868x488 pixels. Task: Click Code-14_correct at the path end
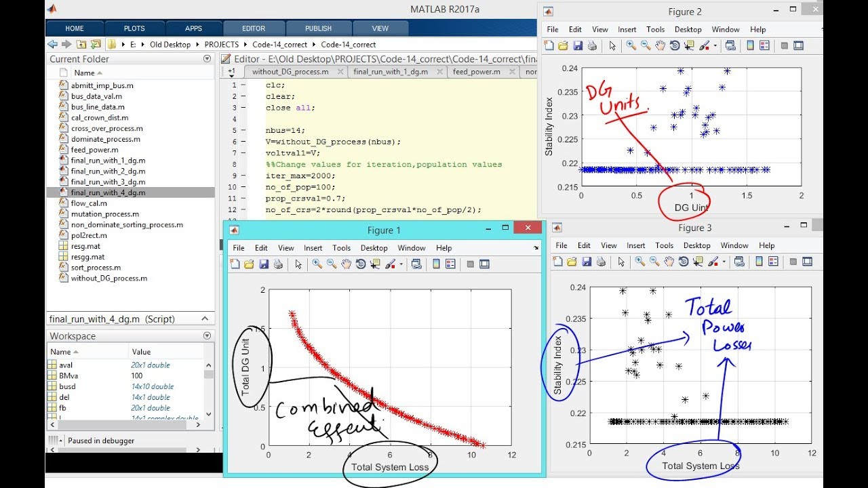[349, 45]
